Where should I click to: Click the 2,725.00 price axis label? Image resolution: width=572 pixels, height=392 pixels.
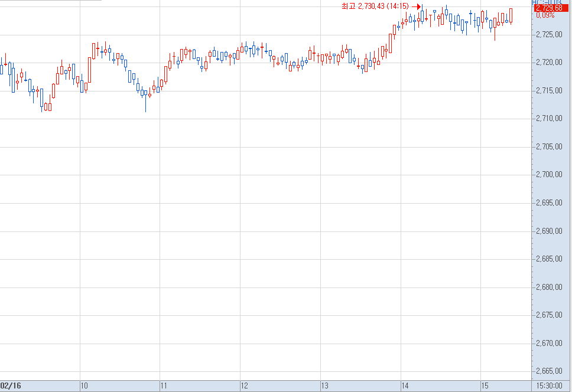(549, 35)
